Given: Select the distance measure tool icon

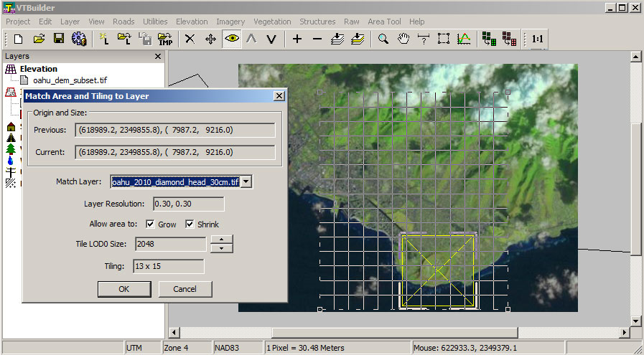Looking at the screenshot, I should 424,39.
